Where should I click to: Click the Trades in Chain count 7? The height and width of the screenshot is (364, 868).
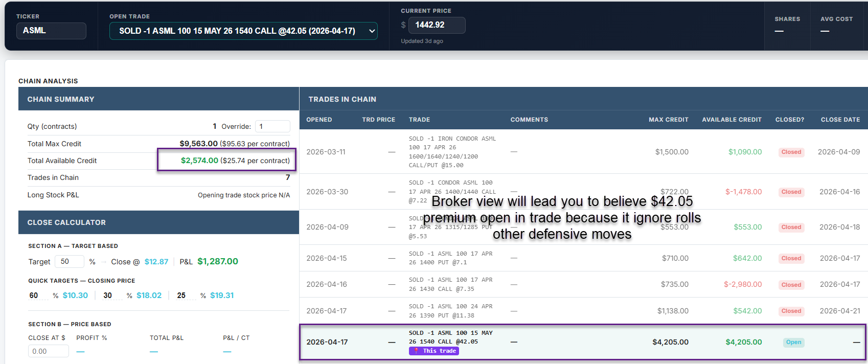click(288, 177)
